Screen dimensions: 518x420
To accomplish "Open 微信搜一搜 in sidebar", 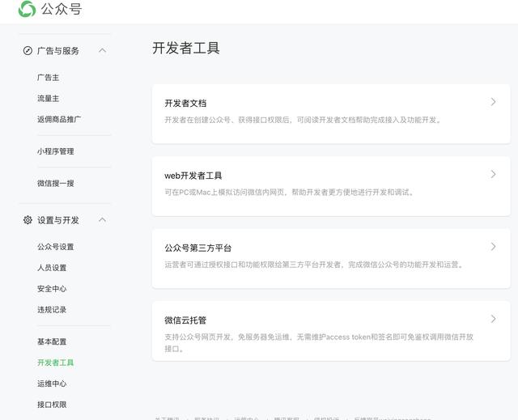I will coord(56,184).
